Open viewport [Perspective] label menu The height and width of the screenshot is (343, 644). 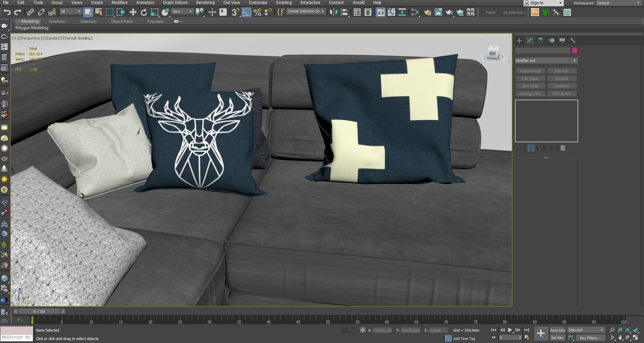click(30, 38)
